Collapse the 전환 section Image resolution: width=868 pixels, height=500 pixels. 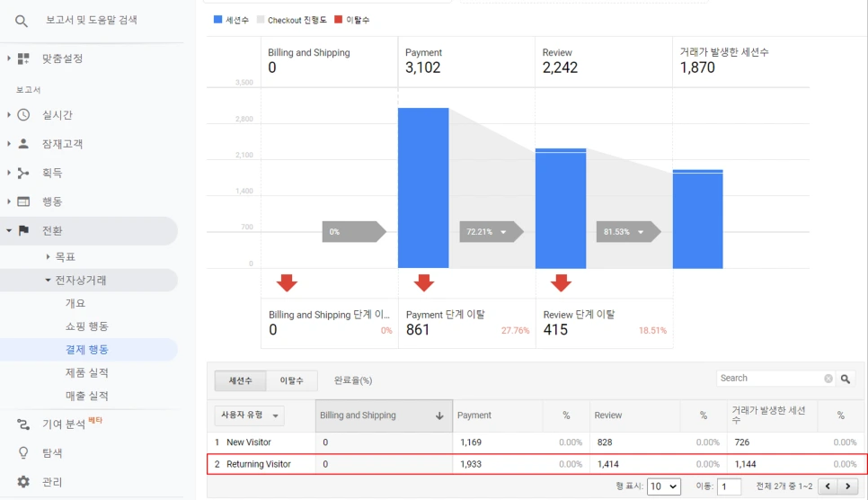coord(9,230)
